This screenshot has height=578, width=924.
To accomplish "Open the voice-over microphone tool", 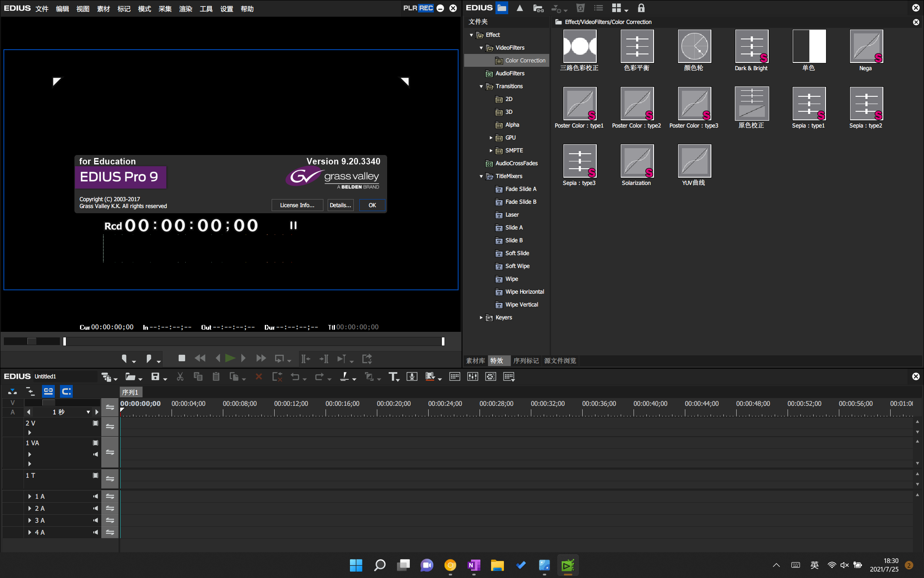I will 412,377.
